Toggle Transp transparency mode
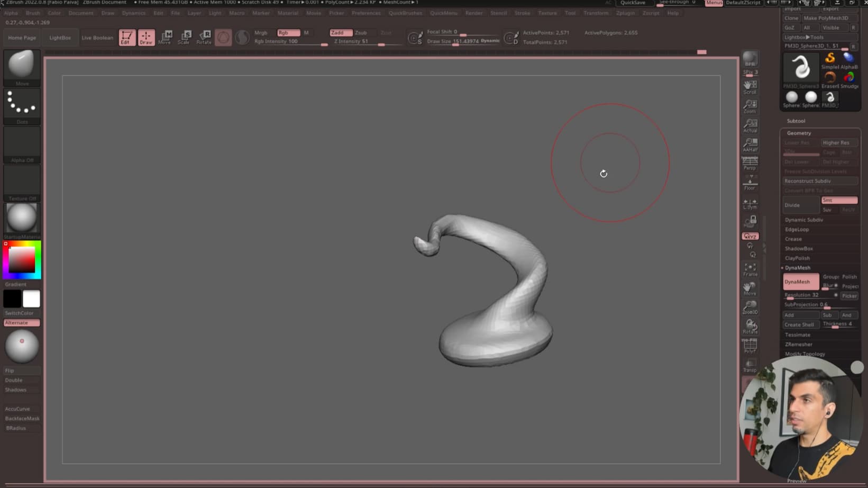 (750, 365)
